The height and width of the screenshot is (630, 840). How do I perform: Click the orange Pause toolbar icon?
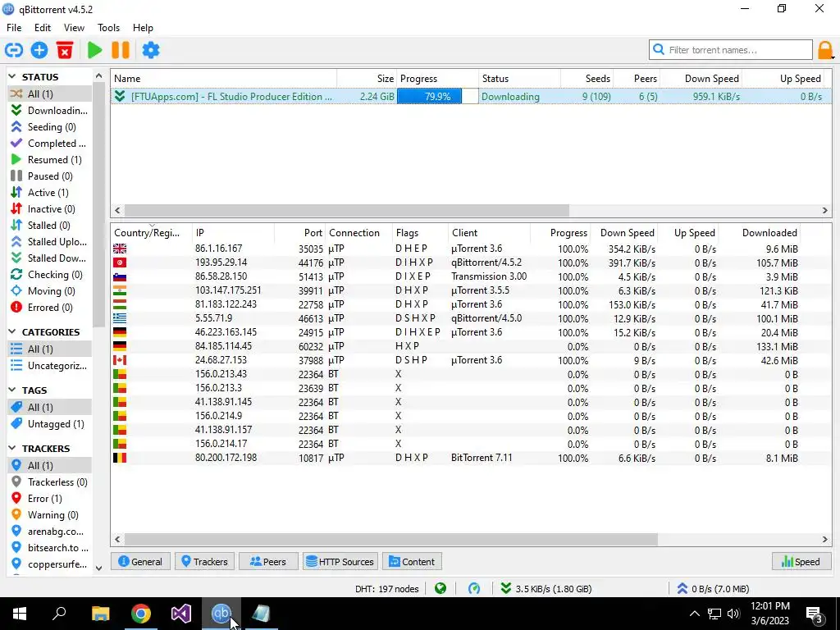pos(121,50)
